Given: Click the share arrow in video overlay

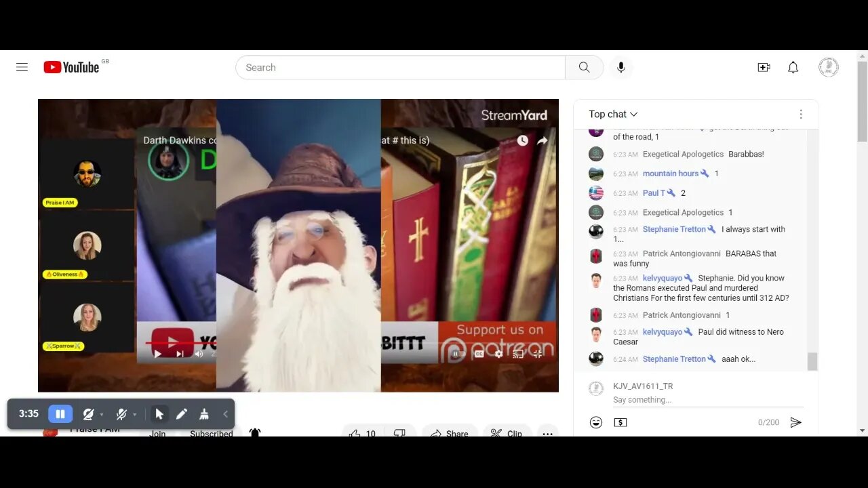Looking at the screenshot, I should pos(542,140).
